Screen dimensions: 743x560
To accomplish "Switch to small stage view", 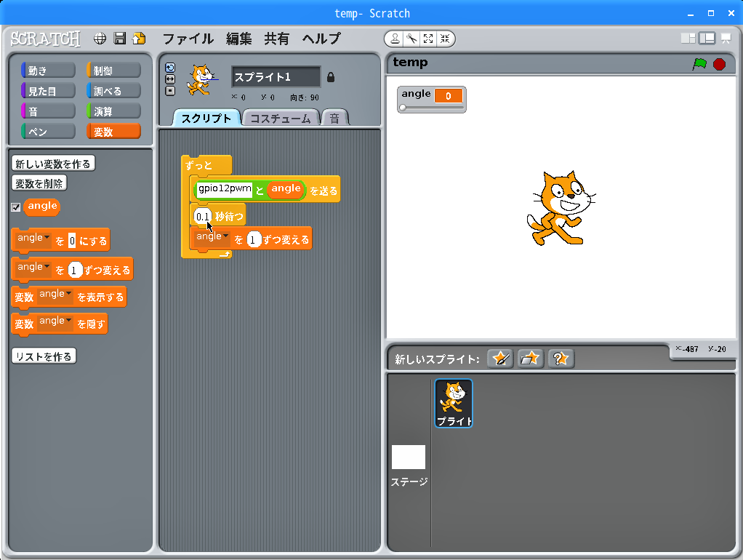I will pyautogui.click(x=688, y=39).
